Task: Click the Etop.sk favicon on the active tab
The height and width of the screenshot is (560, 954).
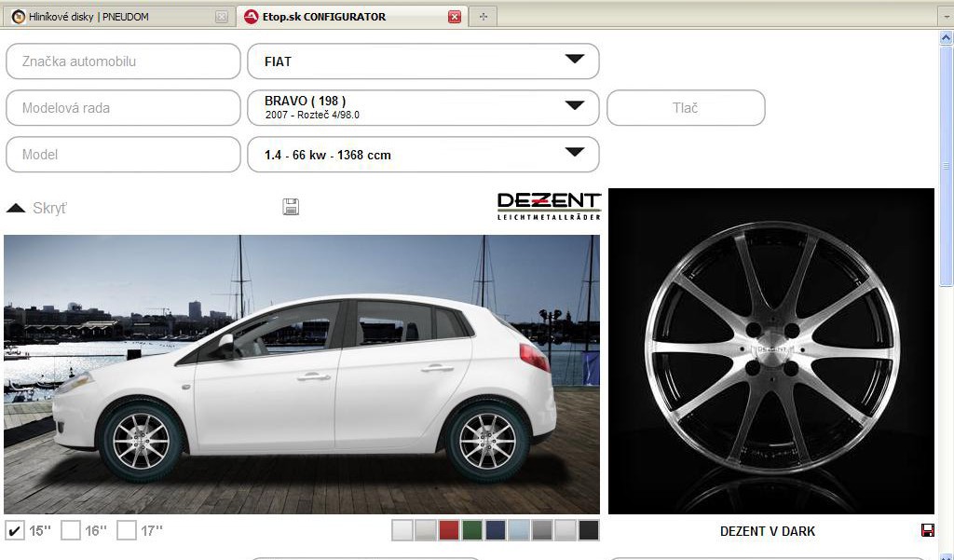Action: pyautogui.click(x=251, y=17)
